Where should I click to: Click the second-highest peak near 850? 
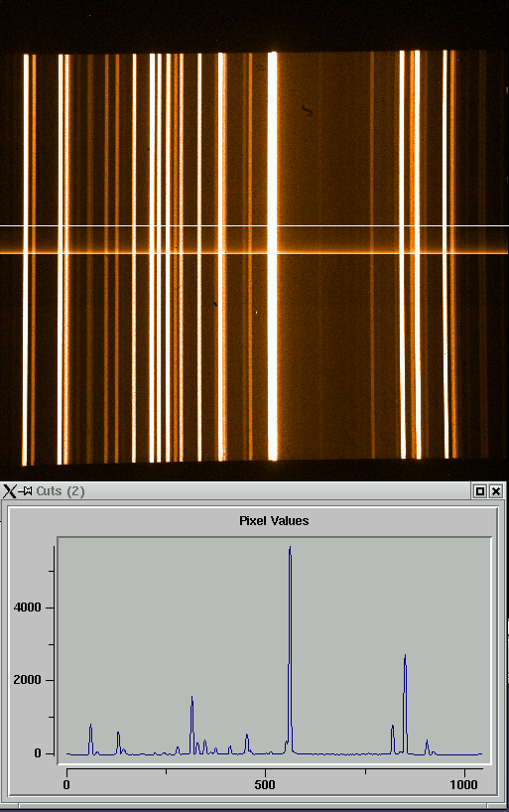(x=405, y=656)
